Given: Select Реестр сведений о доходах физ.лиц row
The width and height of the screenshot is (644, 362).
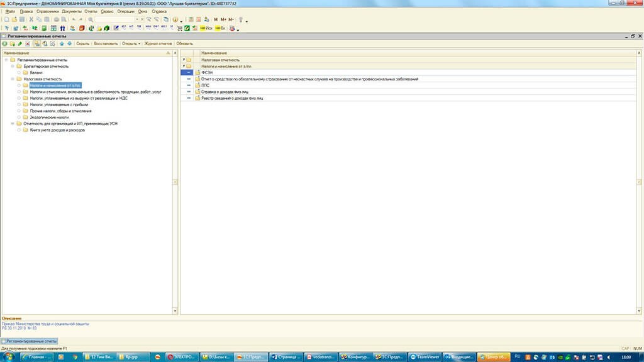Looking at the screenshot, I should click(x=408, y=98).
